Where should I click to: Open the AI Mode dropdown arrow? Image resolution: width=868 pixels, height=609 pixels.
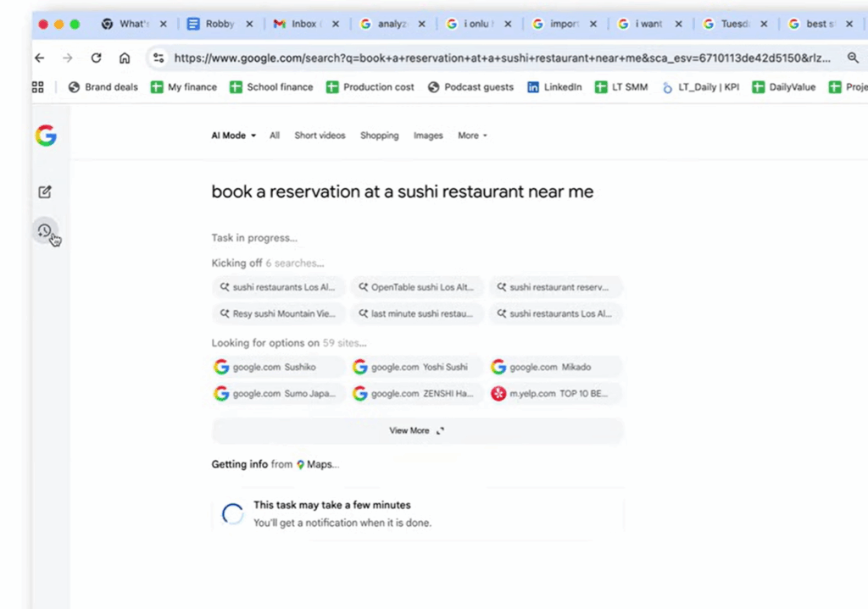click(252, 135)
